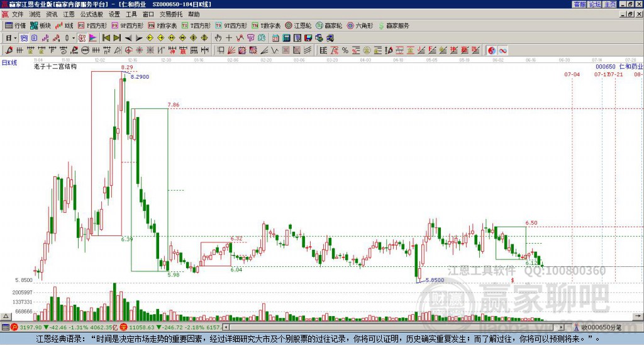This screenshot has width=644, height=345.
Task: Open the 文件 menu
Action: coord(18,14)
